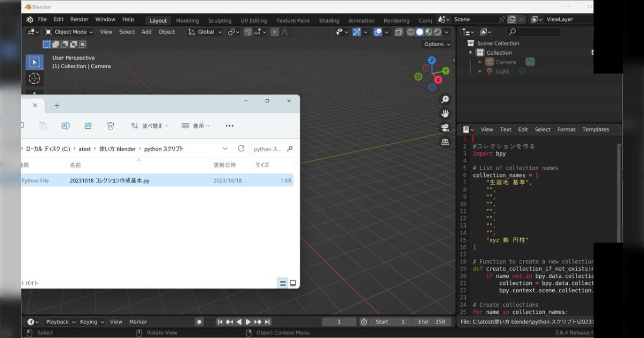Click the Options button in the viewport
This screenshot has height=338, width=644.
coord(436,44)
